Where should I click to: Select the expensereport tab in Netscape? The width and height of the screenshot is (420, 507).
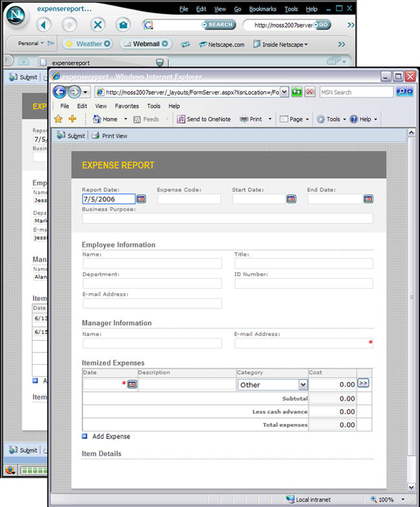click(102, 63)
